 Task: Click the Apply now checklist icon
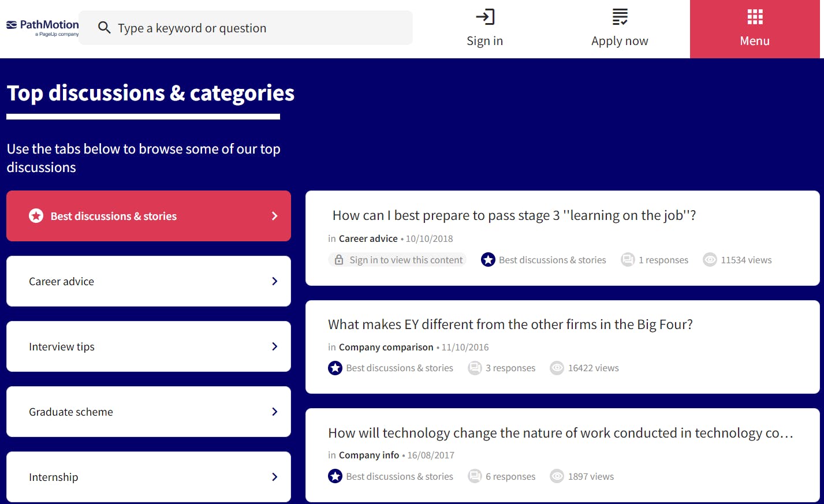point(620,17)
